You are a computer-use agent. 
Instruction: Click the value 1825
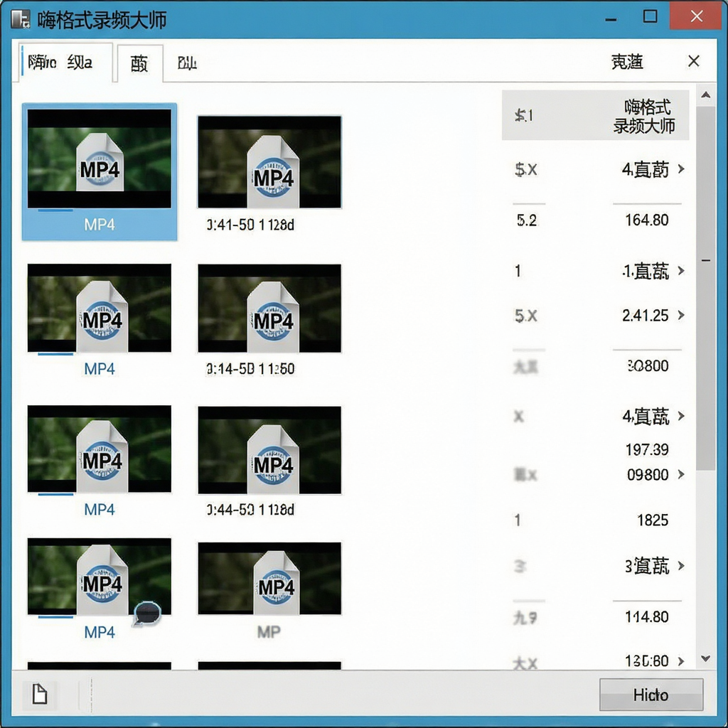pos(653,520)
